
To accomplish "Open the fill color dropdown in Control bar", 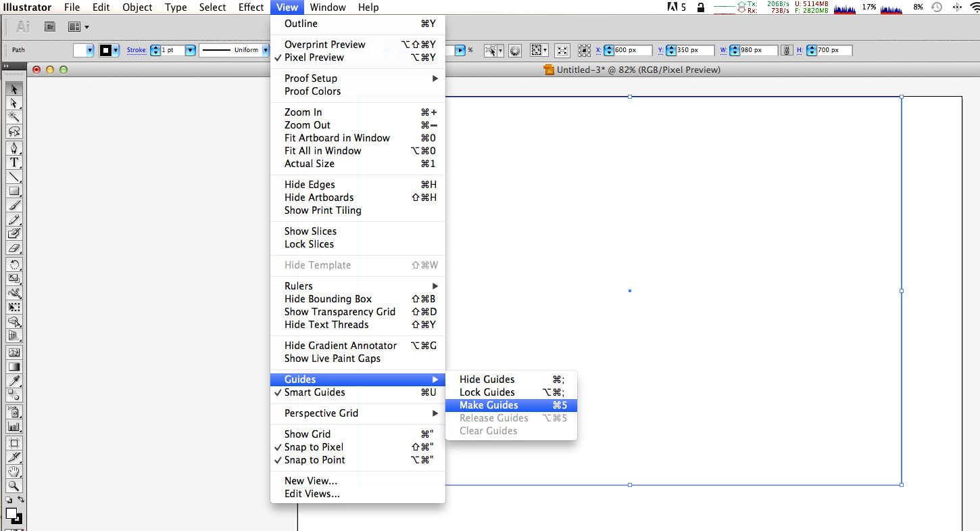I will tap(90, 50).
